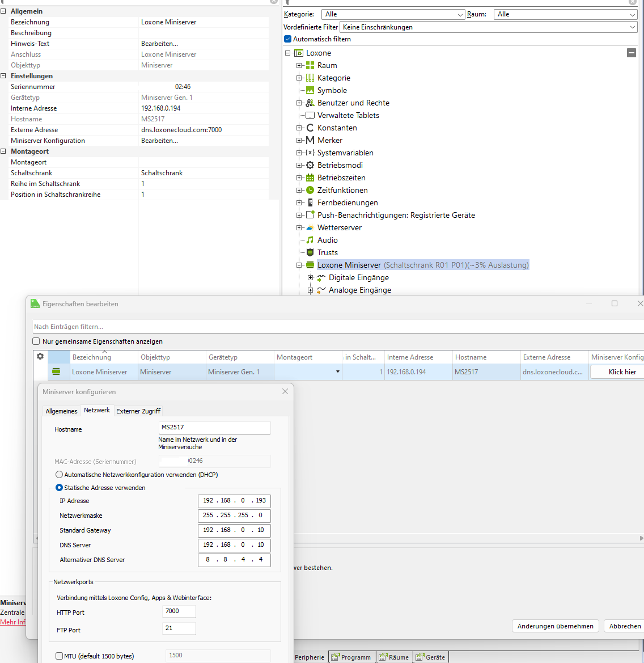Screen dimensions: 644x663
Task: Enable Nur gemeinsame Eigenschaften anzeigen
Action: (x=36, y=341)
